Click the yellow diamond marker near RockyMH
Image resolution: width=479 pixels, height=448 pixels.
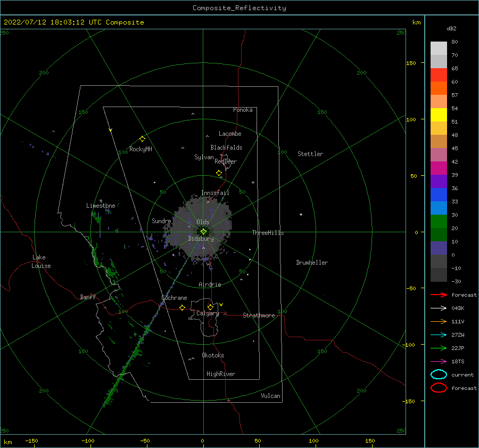pyautogui.click(x=142, y=139)
